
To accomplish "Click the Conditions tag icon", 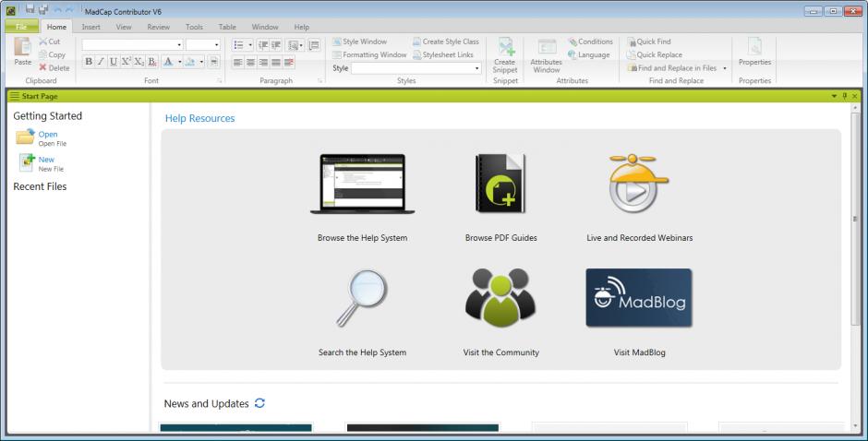I will coord(573,42).
